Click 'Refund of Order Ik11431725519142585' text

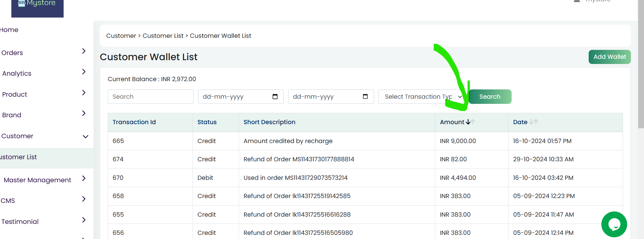tap(297, 196)
